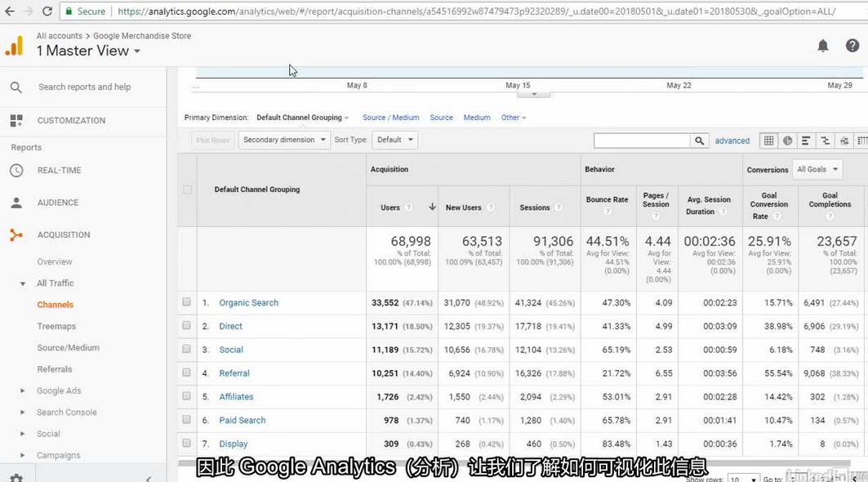Image resolution: width=868 pixels, height=482 pixels.
Task: Click the Real-Time clock icon
Action: [16, 170]
